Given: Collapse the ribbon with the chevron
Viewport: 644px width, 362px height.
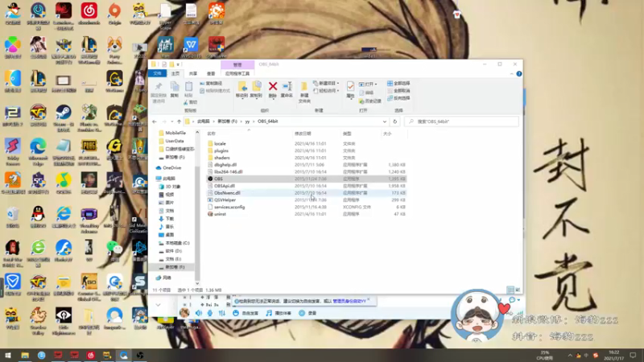Looking at the screenshot, I should click(x=511, y=74).
